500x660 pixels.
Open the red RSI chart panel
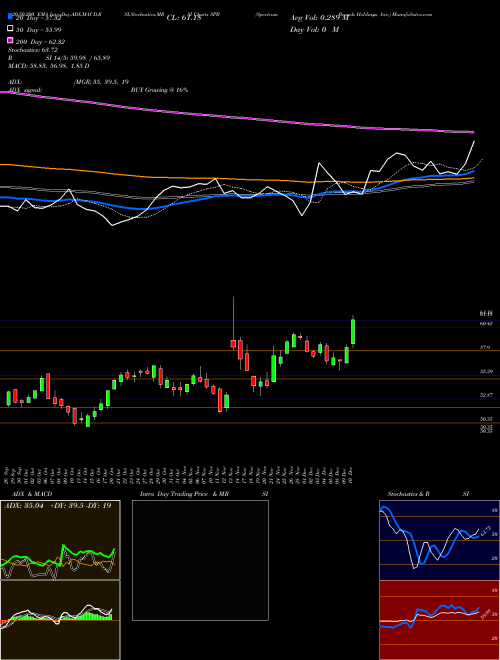pos(439,620)
